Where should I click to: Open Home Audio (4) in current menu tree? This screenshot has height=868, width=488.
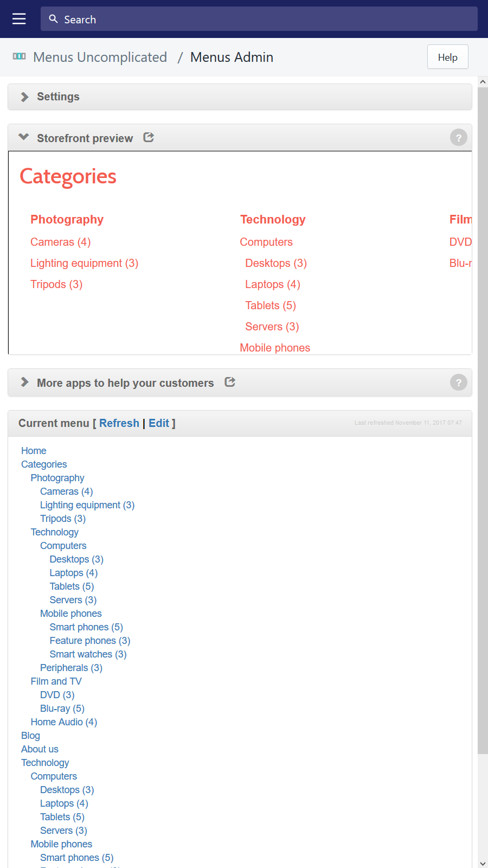click(x=63, y=722)
